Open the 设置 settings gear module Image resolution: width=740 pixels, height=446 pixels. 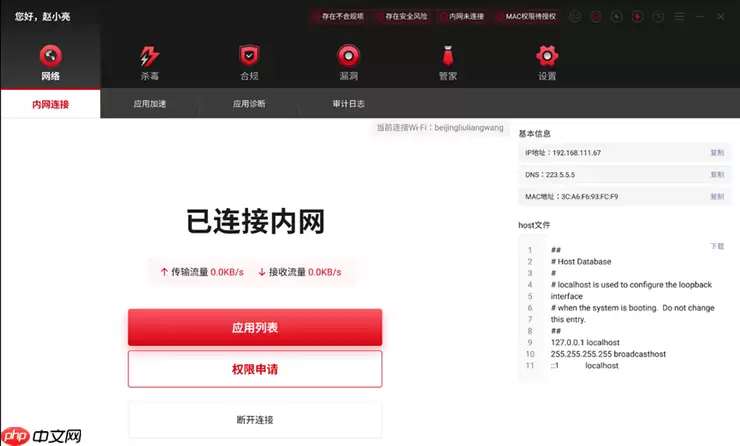pyautogui.click(x=547, y=63)
